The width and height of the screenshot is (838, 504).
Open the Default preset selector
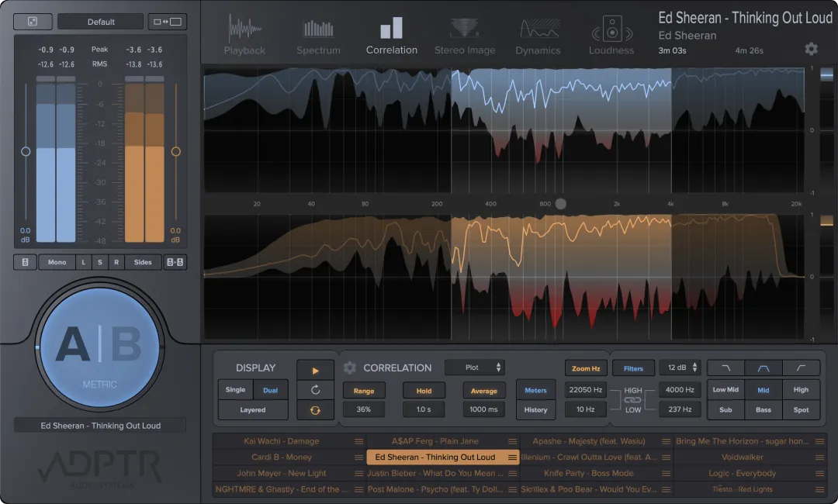100,22
